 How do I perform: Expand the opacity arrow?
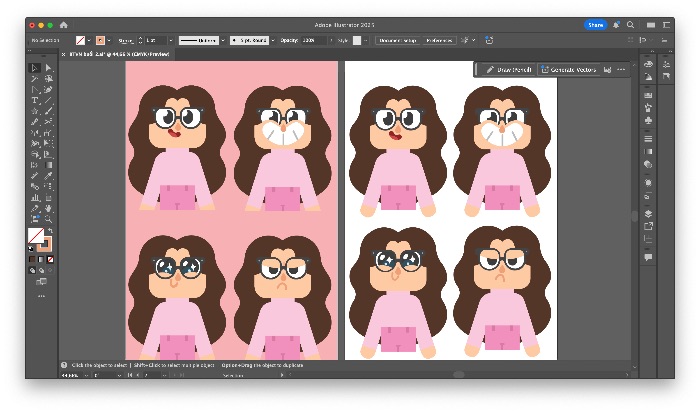click(331, 40)
